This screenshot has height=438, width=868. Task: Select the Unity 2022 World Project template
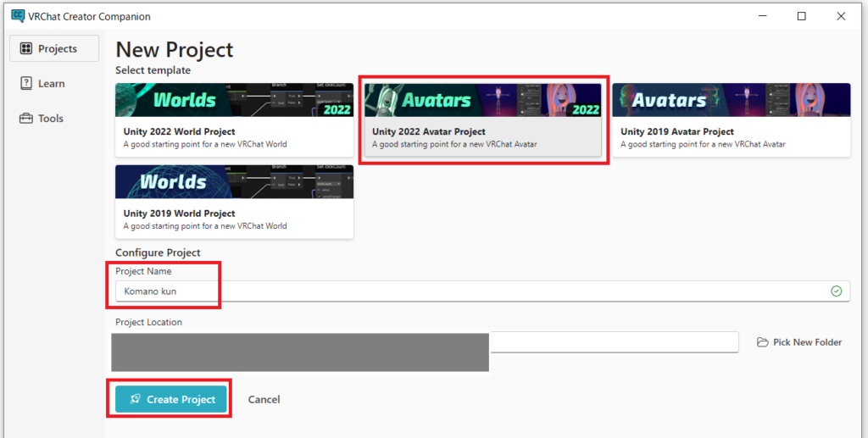[234, 120]
